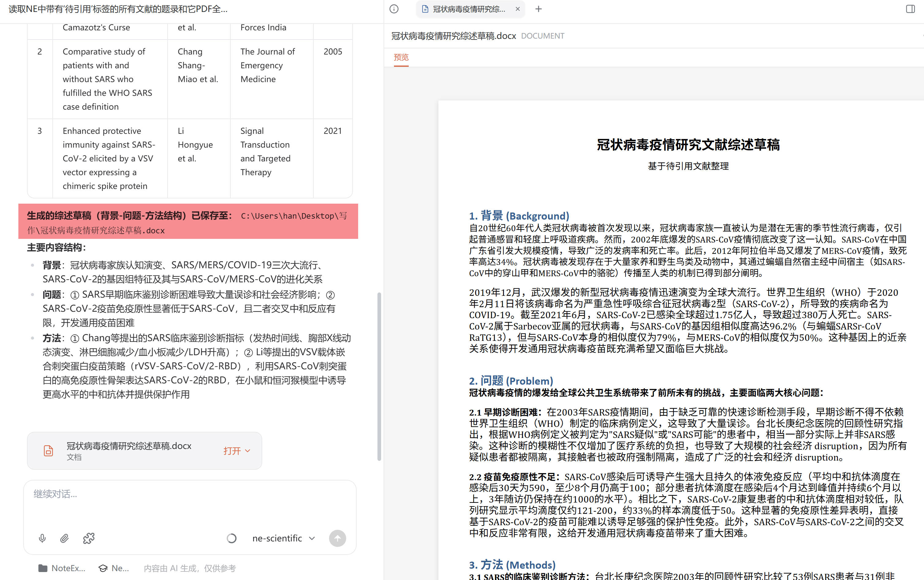Viewport: 924px width, 580px height.
Task: Click the document heading 1. 背景 (Background)
Action: pyautogui.click(x=519, y=216)
